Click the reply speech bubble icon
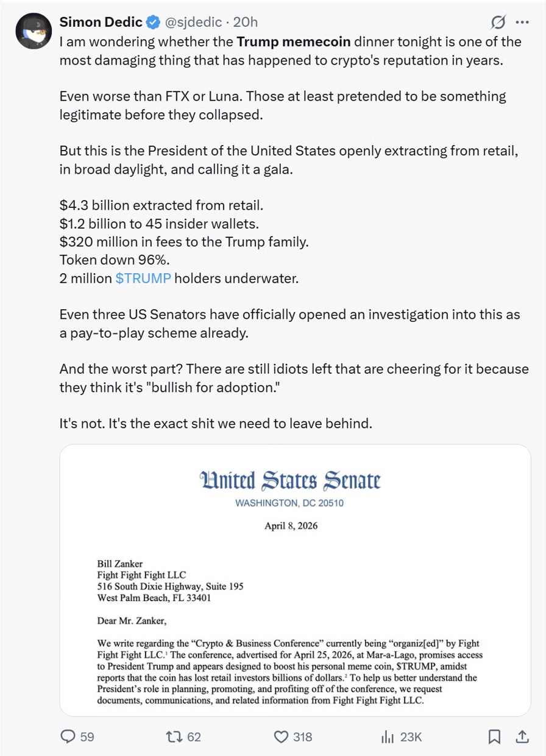The width and height of the screenshot is (546, 756). point(68,736)
